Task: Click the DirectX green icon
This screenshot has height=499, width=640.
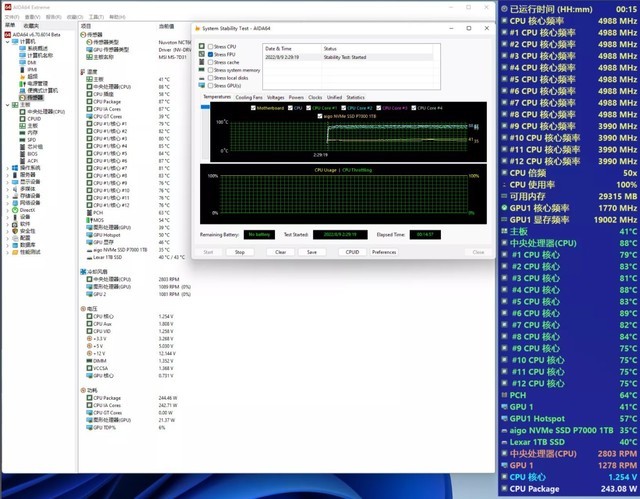Action: click(15, 210)
